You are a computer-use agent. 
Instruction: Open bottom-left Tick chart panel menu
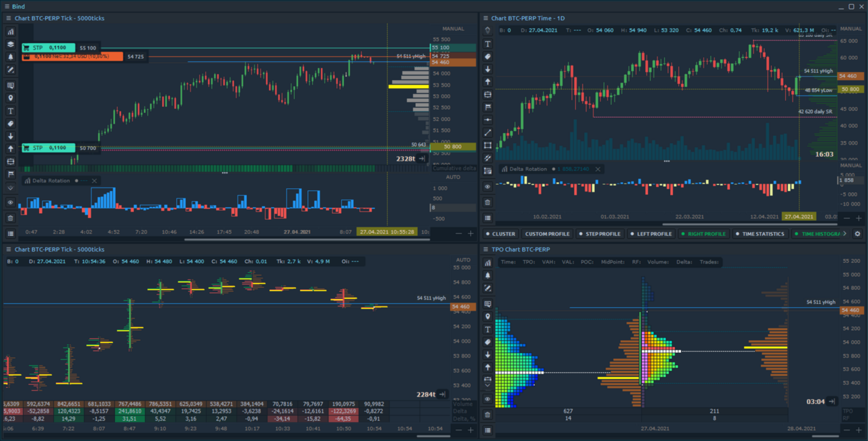click(x=7, y=249)
